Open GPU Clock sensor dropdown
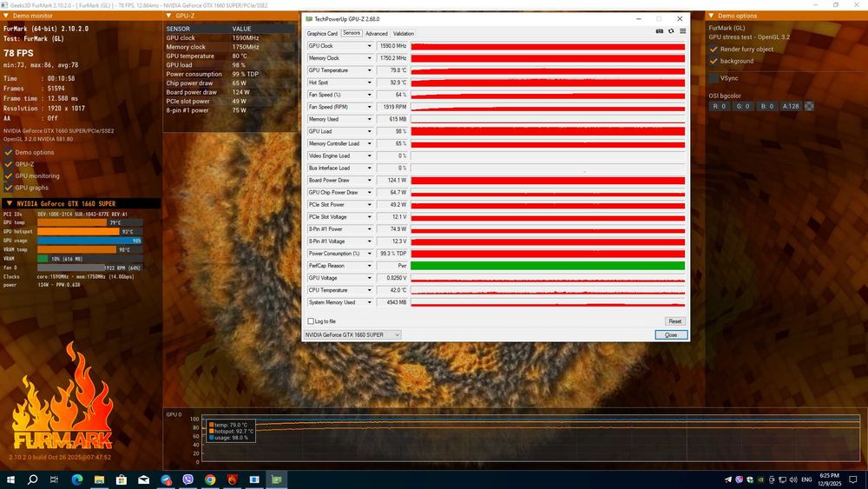This screenshot has height=489, width=868. pyautogui.click(x=369, y=46)
